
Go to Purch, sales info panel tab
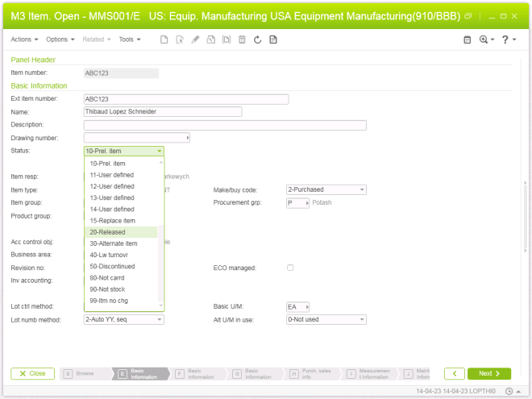click(x=316, y=373)
